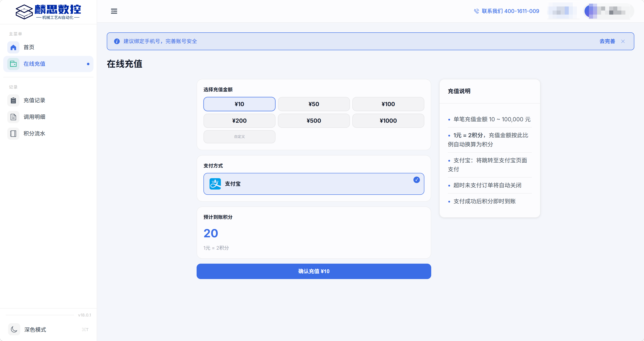Click the v18.0.1 version label
Viewport: 644px width, 341px height.
[84, 315]
